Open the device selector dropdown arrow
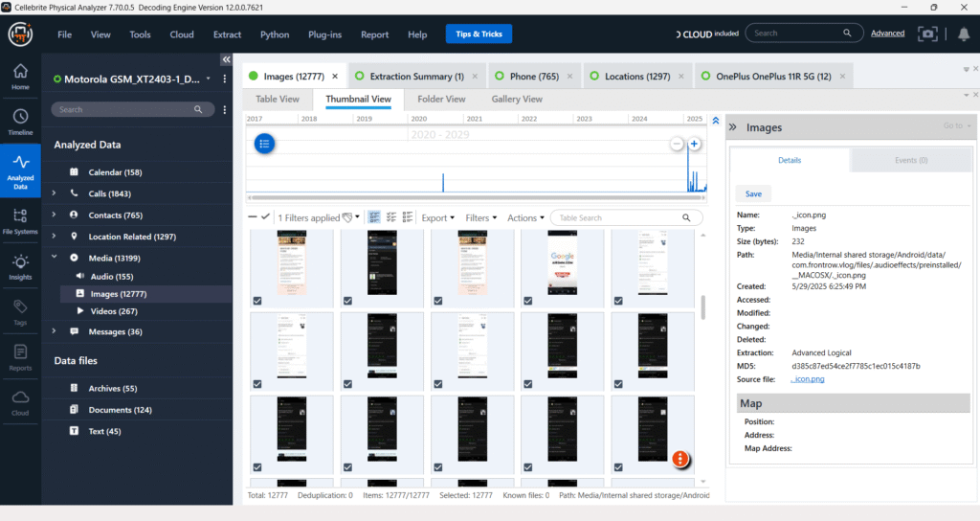This screenshot has height=521, width=980. [208, 79]
